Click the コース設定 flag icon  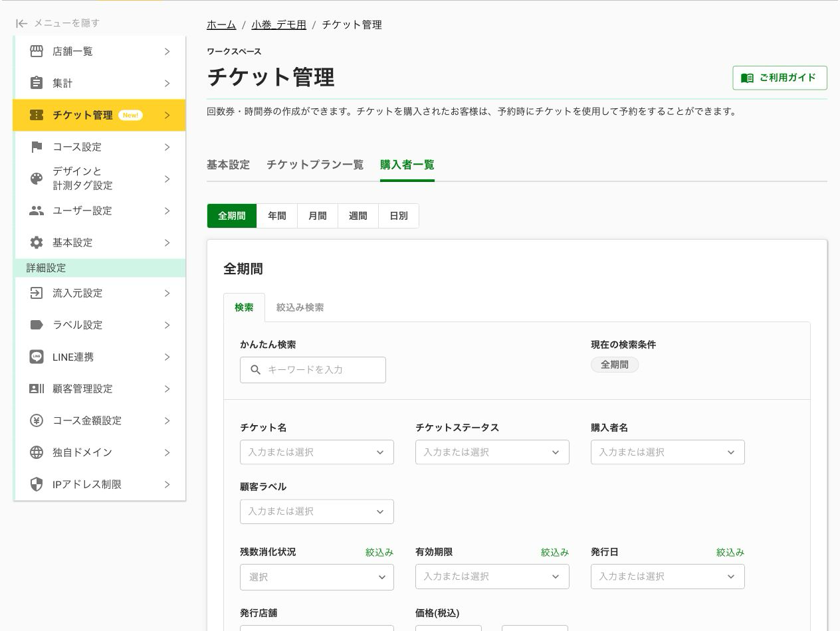[x=37, y=147]
